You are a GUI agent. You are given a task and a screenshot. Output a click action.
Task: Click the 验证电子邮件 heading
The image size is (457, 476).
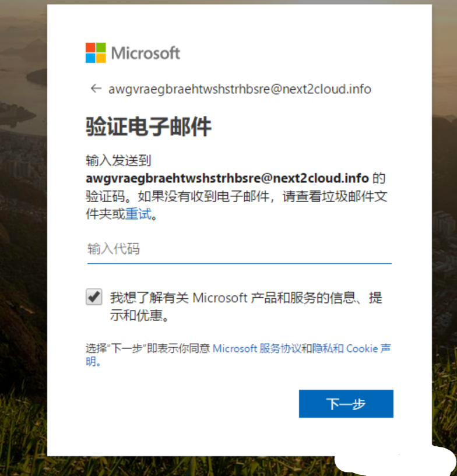click(149, 126)
